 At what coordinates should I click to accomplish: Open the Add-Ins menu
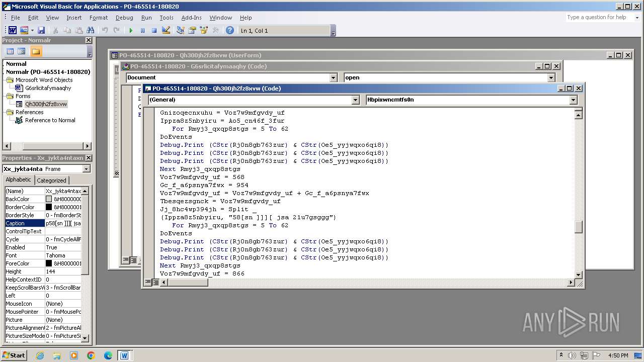(x=192, y=18)
